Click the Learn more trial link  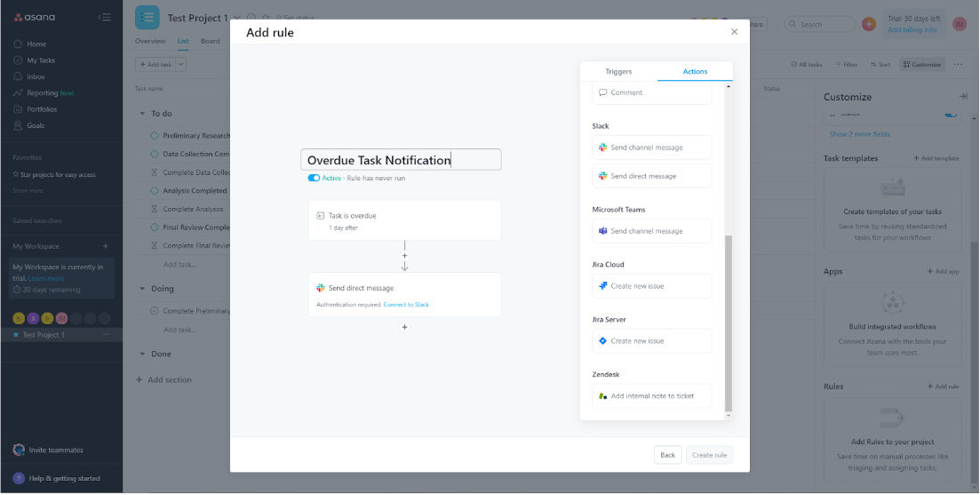pyautogui.click(x=45, y=279)
